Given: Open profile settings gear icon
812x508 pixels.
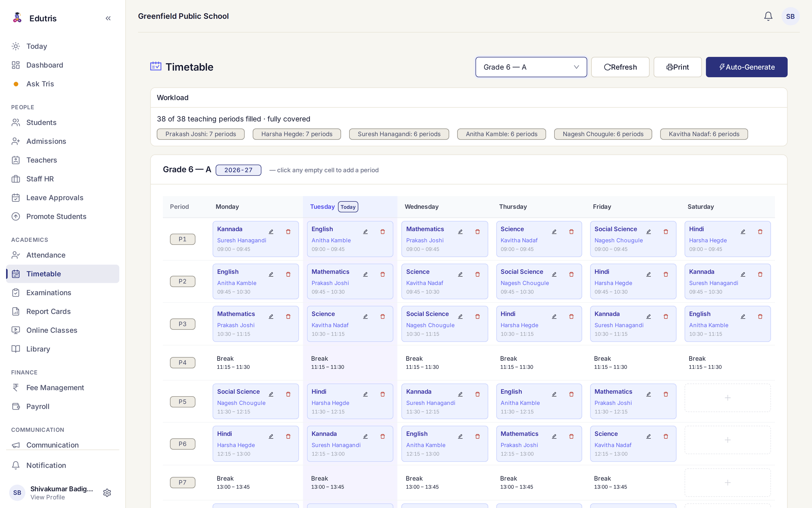Looking at the screenshot, I should click(107, 492).
